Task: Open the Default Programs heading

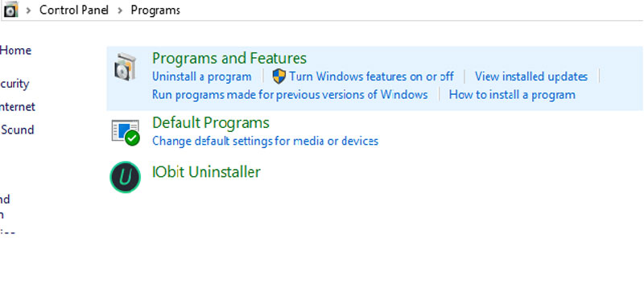Action: pyautogui.click(x=211, y=123)
